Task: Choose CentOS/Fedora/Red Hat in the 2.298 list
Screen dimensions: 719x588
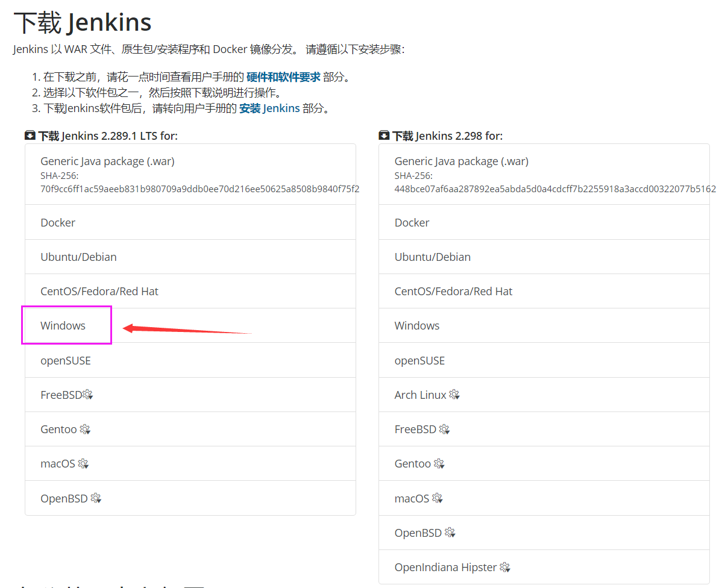Action: pyautogui.click(x=544, y=291)
